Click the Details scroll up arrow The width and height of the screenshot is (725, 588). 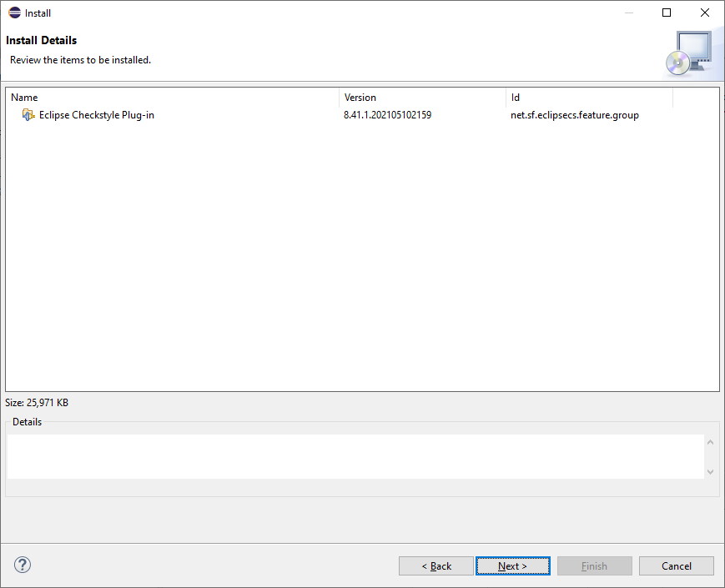[x=710, y=442]
